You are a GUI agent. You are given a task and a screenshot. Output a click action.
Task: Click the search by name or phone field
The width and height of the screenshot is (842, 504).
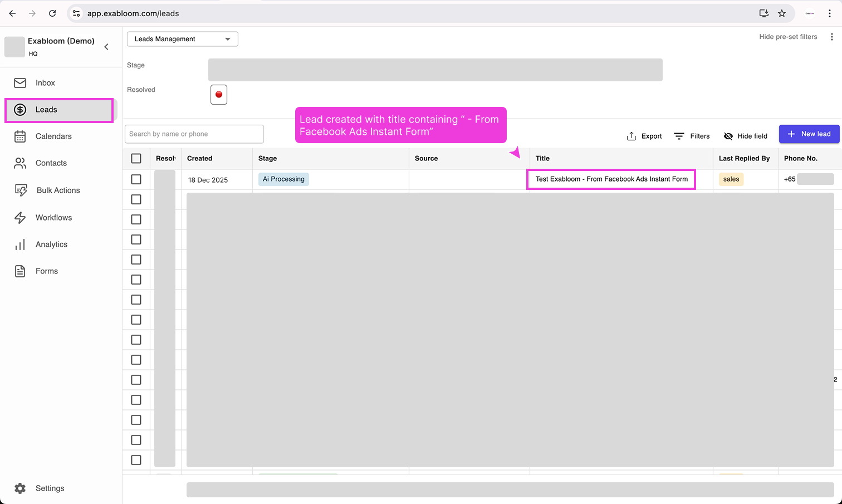tap(194, 134)
